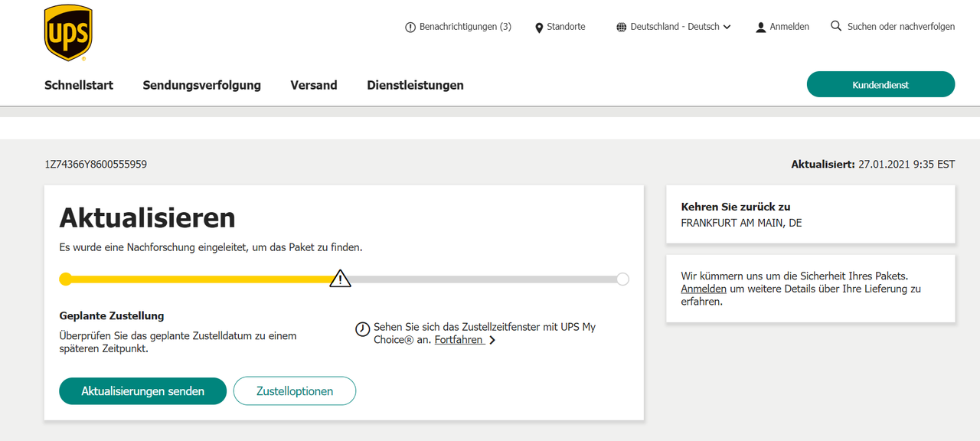Click the UPS shield logo
This screenshot has height=441, width=980.
pos(68,33)
